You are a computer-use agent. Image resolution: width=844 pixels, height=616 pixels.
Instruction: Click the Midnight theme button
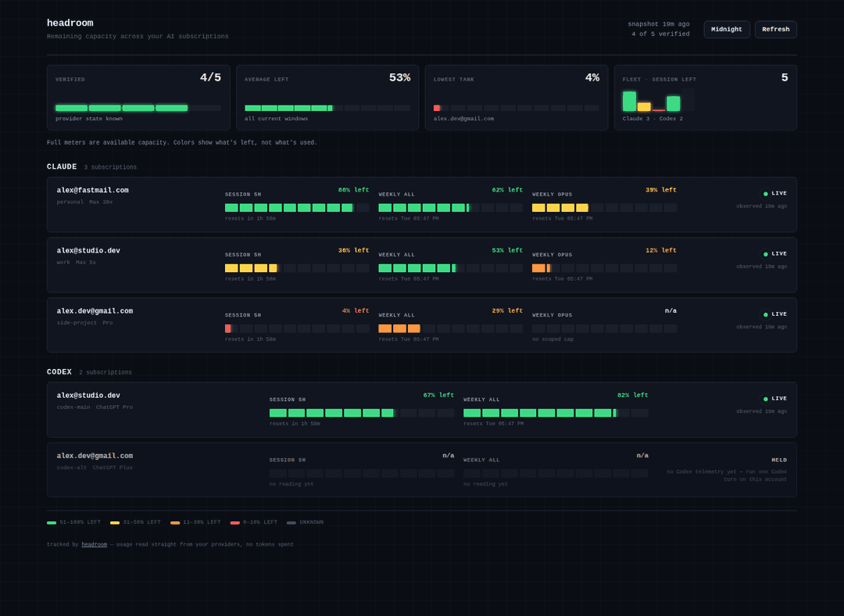click(x=726, y=30)
